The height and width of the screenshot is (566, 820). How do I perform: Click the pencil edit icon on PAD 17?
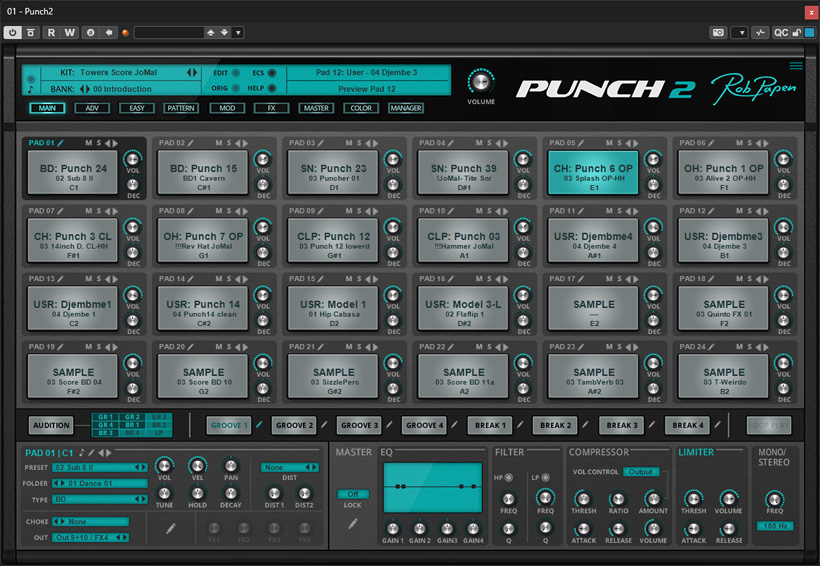click(581, 279)
